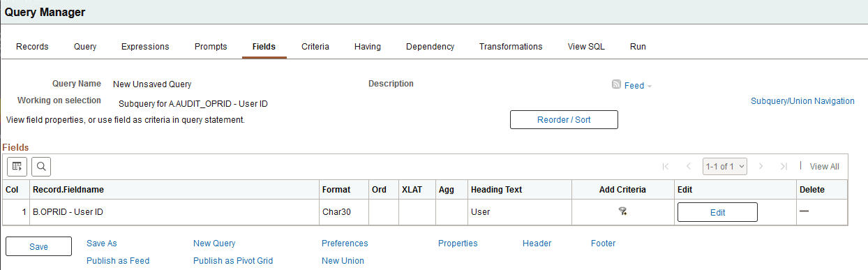Screen dimensions: 868x270
Task: Click the Heading Text column header
Action: (497, 190)
